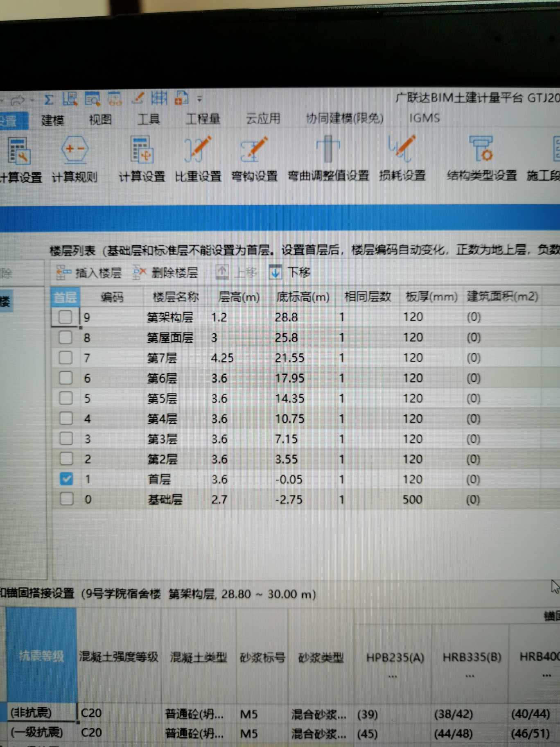Check the 首层 box for 第架构层 row
560x747 pixels.
pyautogui.click(x=65, y=317)
